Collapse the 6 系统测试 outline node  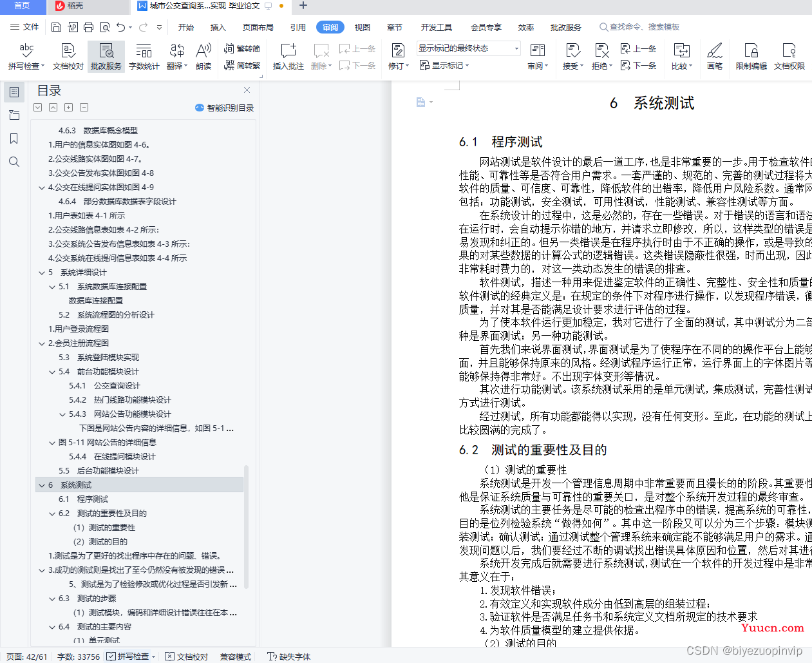(x=42, y=485)
